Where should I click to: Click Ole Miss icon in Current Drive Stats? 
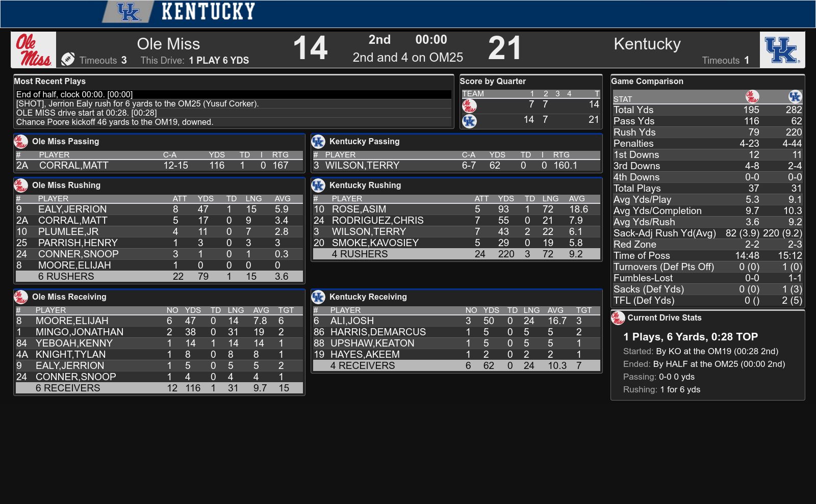tap(618, 318)
